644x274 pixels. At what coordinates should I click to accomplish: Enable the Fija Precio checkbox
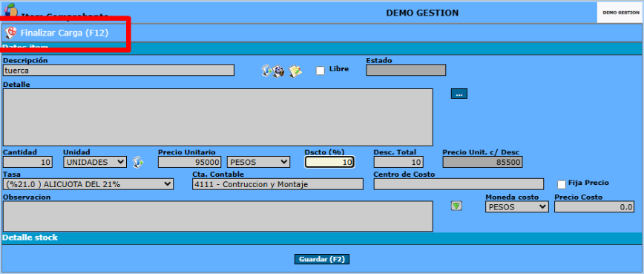tap(562, 184)
